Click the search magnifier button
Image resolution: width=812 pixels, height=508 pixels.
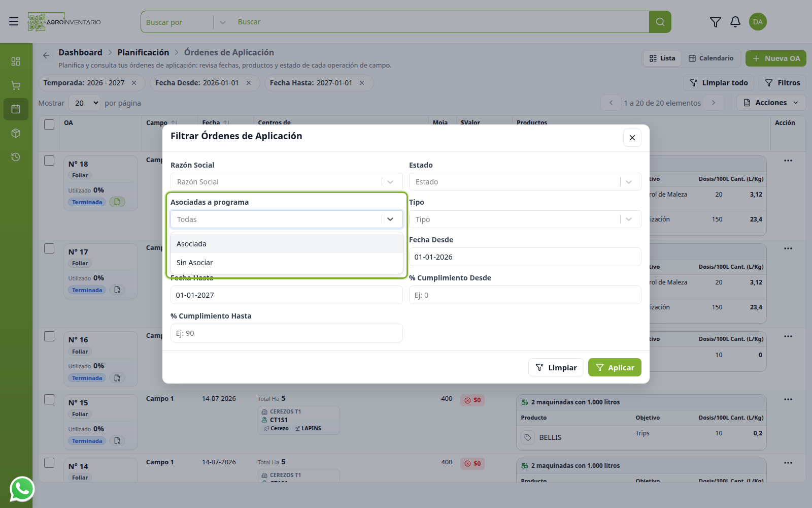pyautogui.click(x=660, y=22)
